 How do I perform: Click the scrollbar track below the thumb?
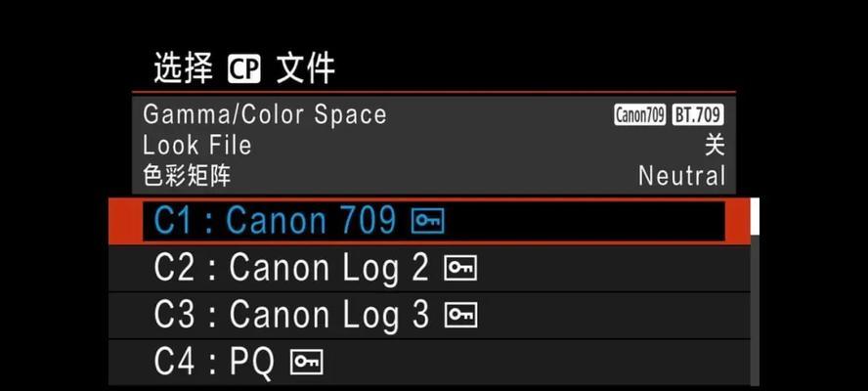click(755, 310)
